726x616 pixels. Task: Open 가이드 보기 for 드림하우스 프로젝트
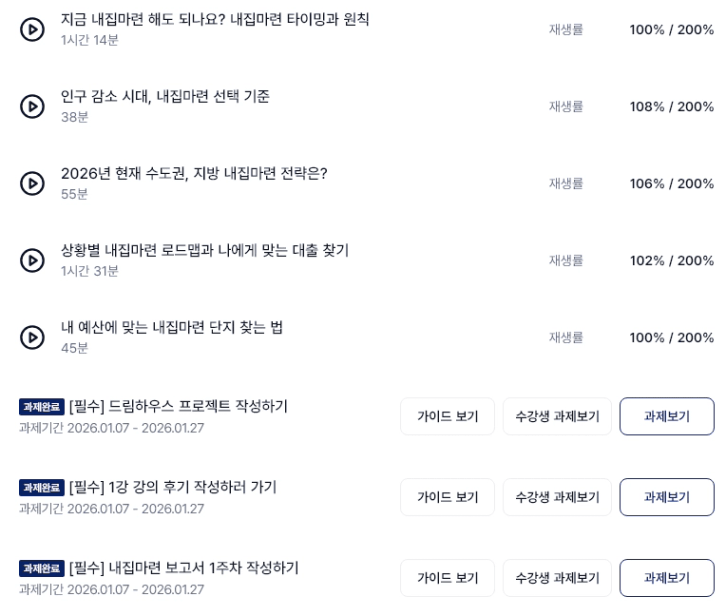pyautogui.click(x=448, y=417)
